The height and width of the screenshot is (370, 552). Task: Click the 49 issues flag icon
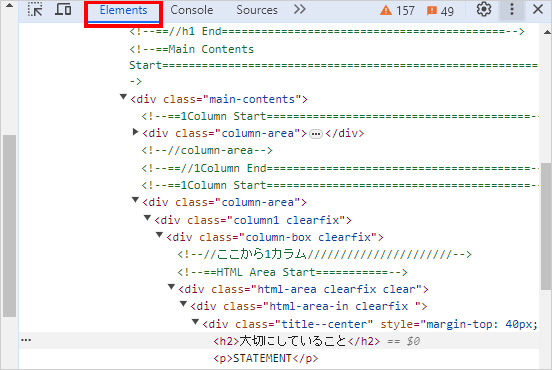click(431, 11)
